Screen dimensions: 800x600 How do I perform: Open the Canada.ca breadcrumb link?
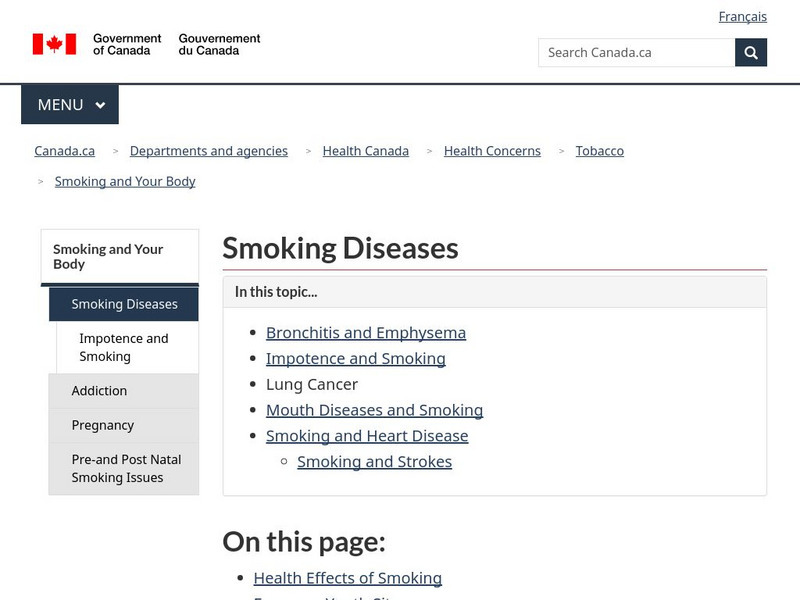(x=65, y=151)
